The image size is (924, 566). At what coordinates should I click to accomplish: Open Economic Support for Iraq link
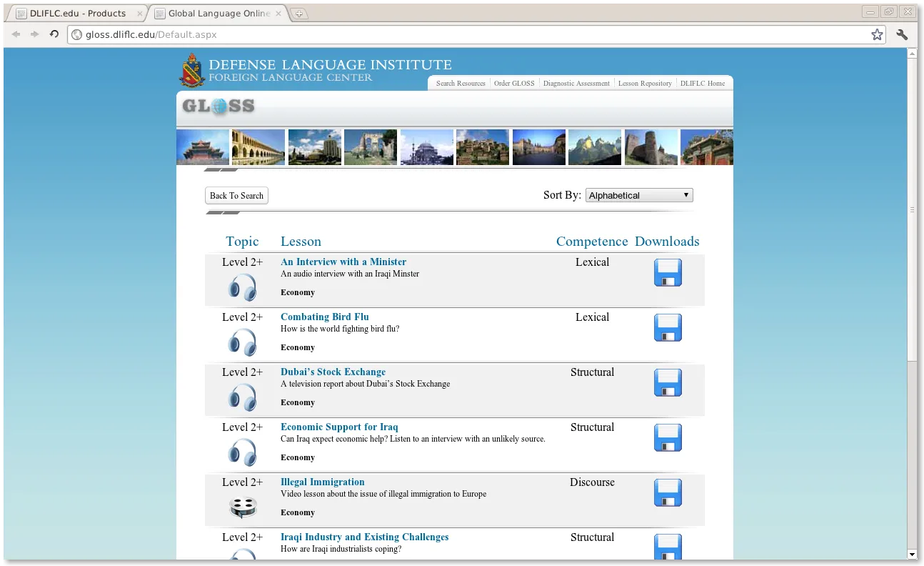[339, 427]
